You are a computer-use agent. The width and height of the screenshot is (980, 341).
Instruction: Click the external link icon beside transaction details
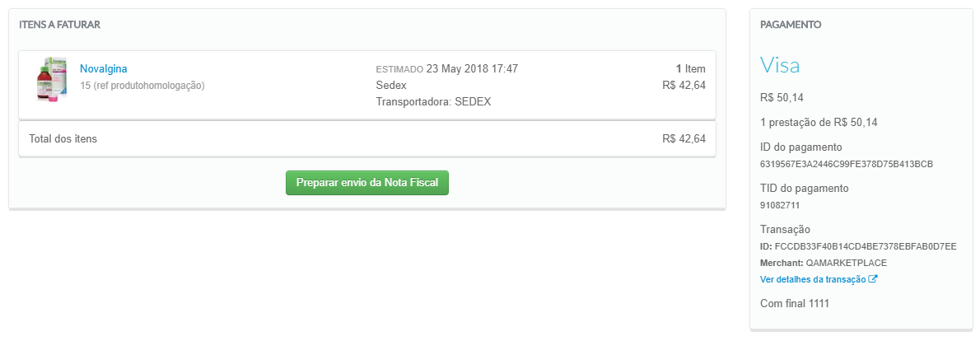coord(874,279)
